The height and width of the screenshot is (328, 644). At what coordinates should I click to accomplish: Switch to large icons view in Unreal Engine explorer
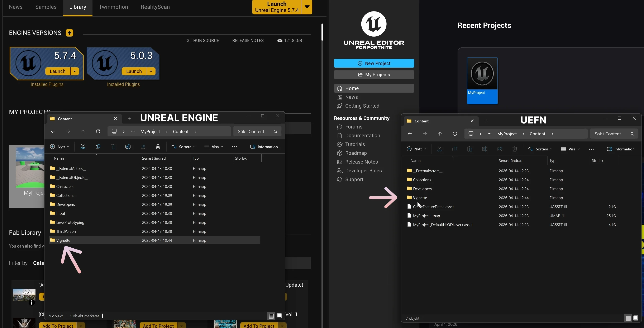(x=279, y=316)
